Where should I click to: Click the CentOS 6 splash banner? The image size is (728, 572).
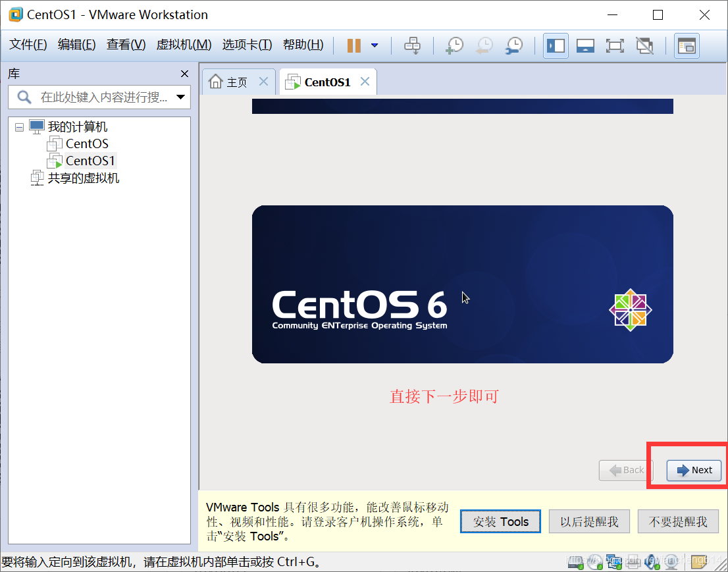(x=463, y=284)
